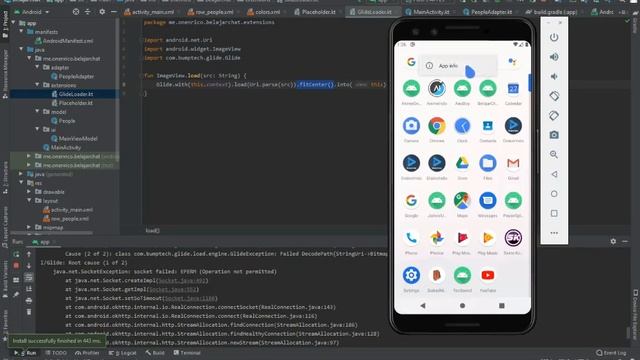Open Run panel settings gear
The width and height of the screenshot is (640, 360).
(x=613, y=242)
